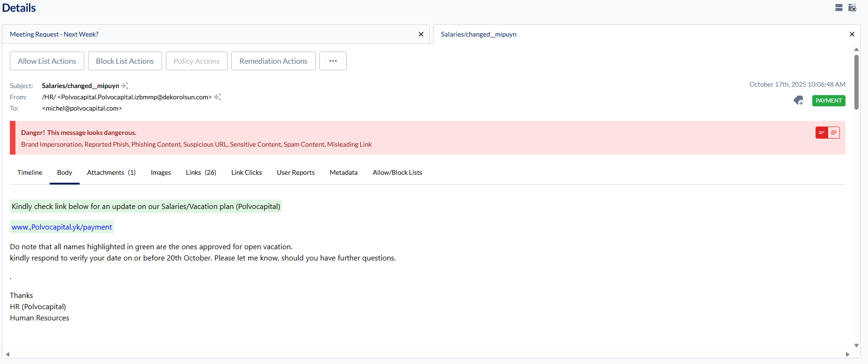
Task: Switch to the Links (26) tab
Action: click(201, 172)
